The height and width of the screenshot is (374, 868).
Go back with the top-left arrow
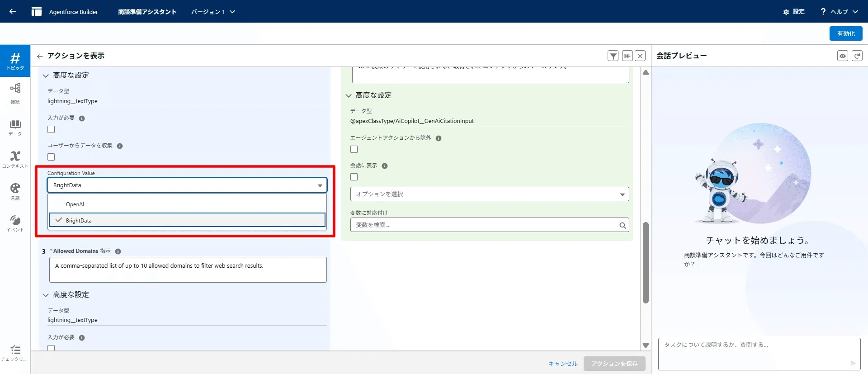tap(13, 11)
